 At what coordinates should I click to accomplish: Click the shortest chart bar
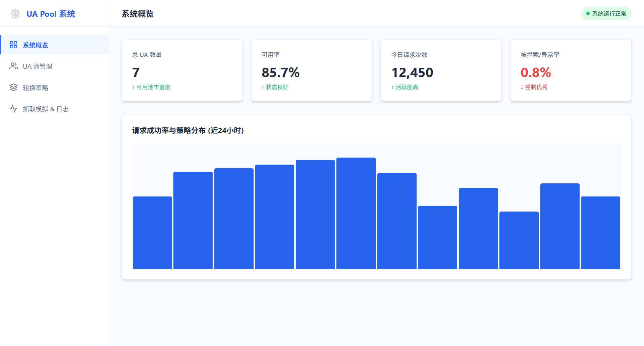pyautogui.click(x=519, y=240)
